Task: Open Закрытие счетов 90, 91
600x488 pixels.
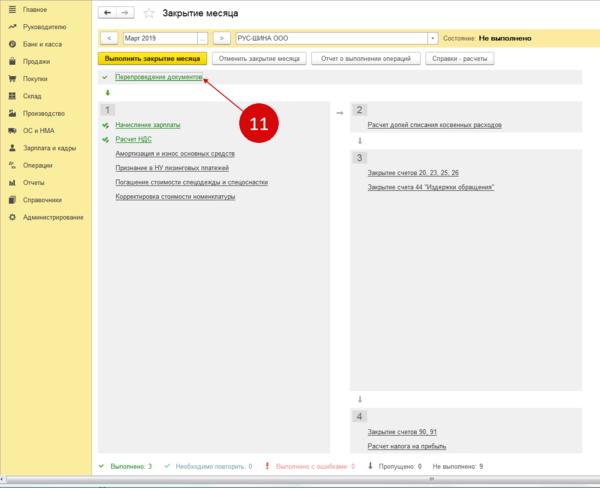Action: coord(402,432)
